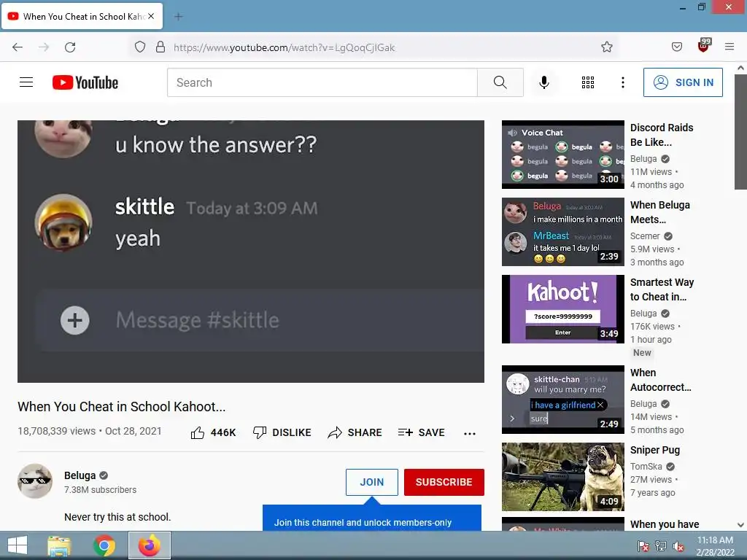Open Sniper Pug title link
747x560 pixels.
click(654, 450)
